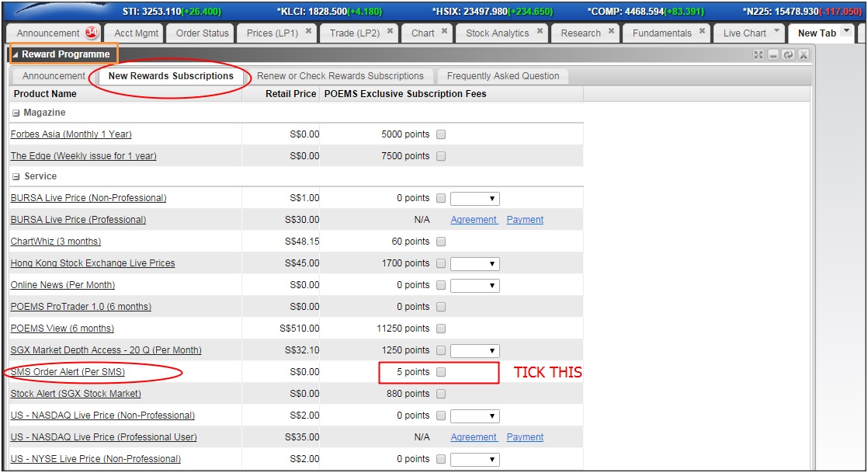Open US NASDAQ Non-Professional duration dropdown
Screen dimensions: 868x473
(x=475, y=416)
